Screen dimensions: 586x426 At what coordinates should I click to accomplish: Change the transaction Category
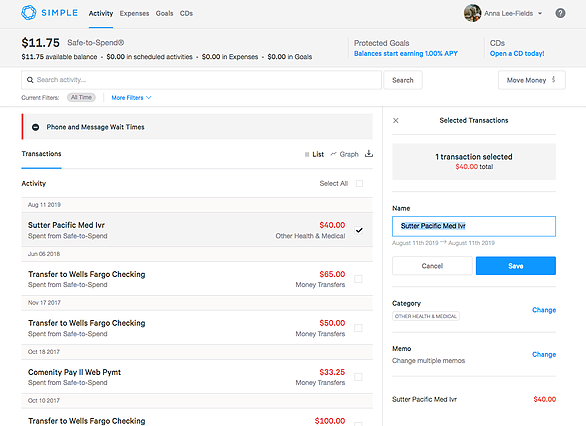[x=544, y=310]
